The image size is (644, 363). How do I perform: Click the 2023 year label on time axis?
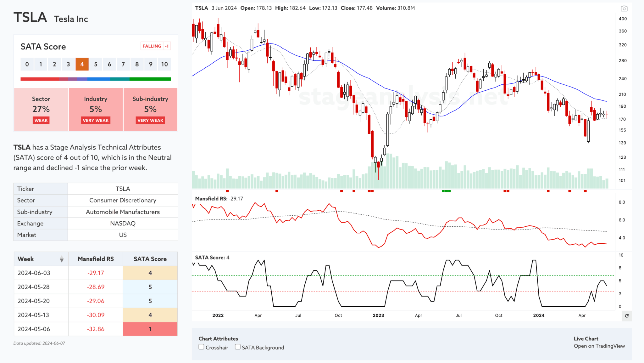378,315
